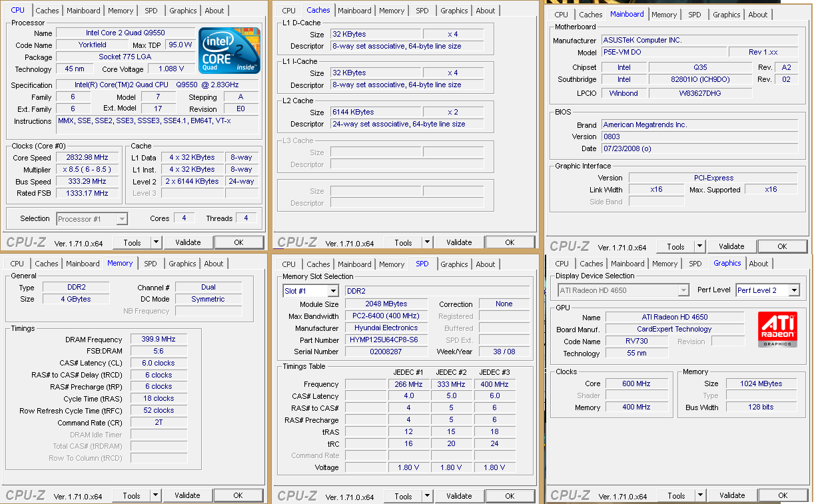Open Tools dropdown arrow in SPD tab window

[428, 496]
